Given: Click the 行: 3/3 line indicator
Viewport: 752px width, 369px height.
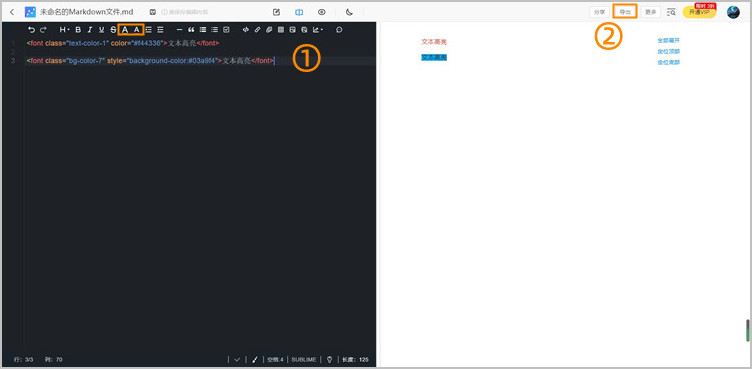Looking at the screenshot, I should tap(24, 359).
